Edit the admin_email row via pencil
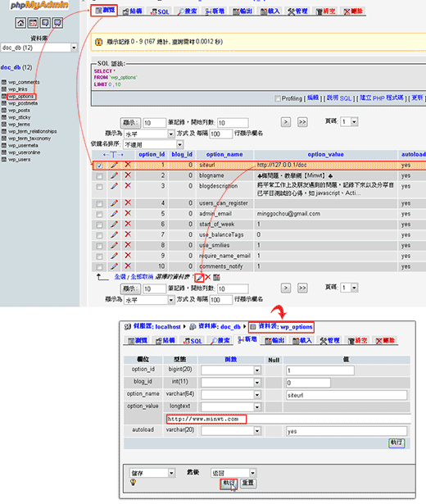The height and width of the screenshot is (504, 426). coord(114,214)
